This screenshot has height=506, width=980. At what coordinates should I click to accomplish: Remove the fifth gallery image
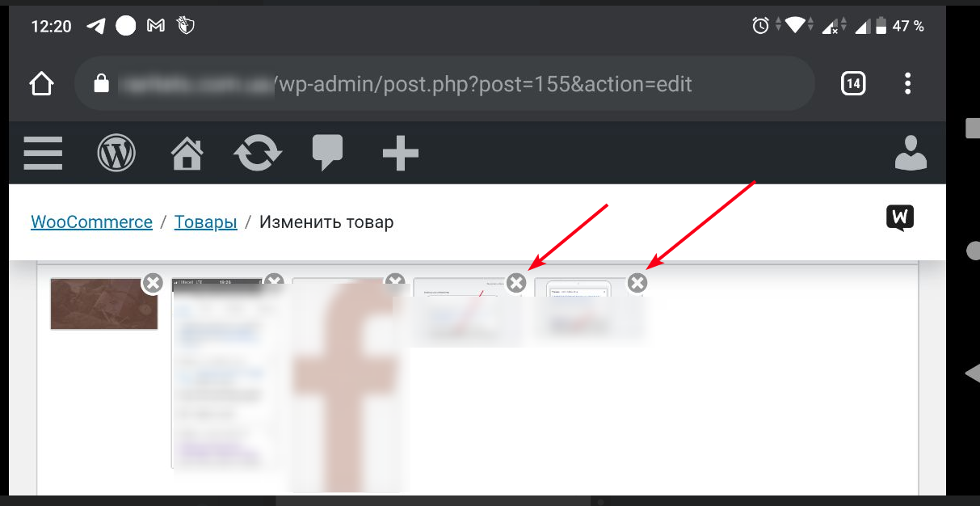click(x=637, y=282)
